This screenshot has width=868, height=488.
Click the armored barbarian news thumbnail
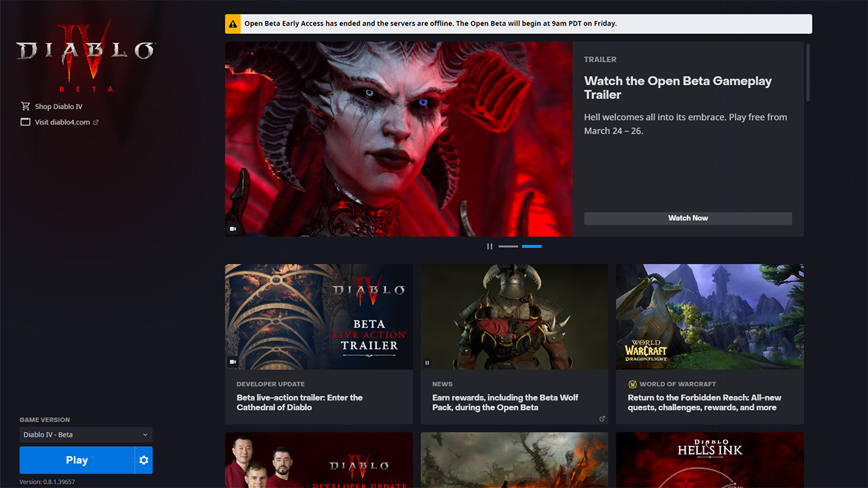pos(514,317)
